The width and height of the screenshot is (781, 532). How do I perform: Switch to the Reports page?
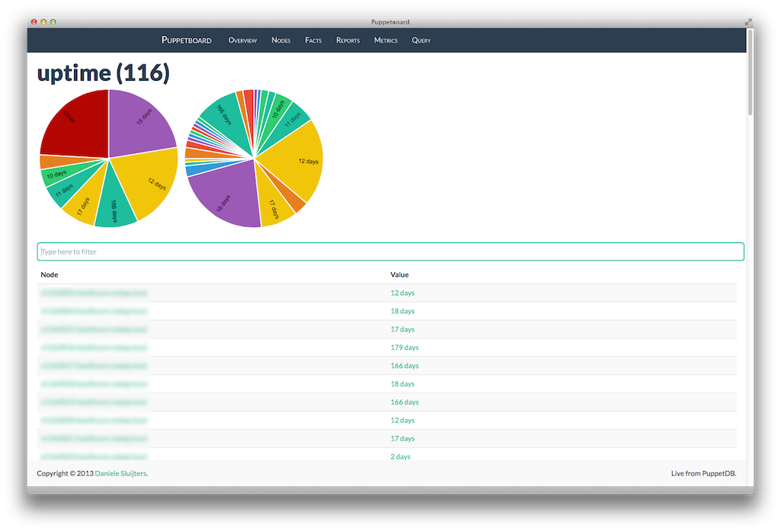pyautogui.click(x=348, y=40)
